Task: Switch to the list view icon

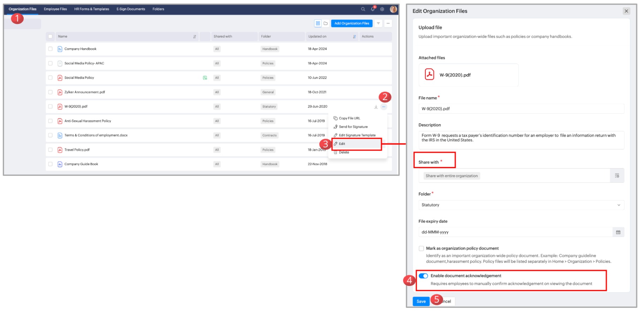Action: pyautogui.click(x=318, y=23)
